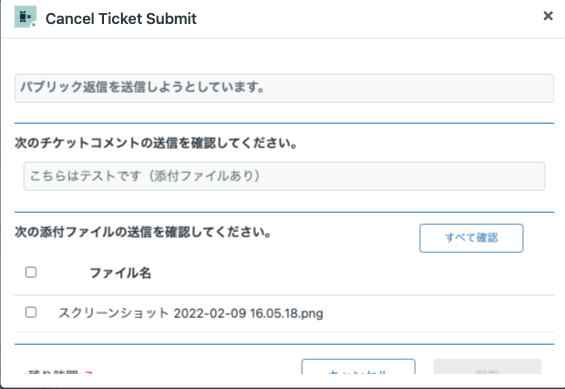The width and height of the screenshot is (565, 389).
Task: Click empty space in the attachment file row
Action: 432,313
